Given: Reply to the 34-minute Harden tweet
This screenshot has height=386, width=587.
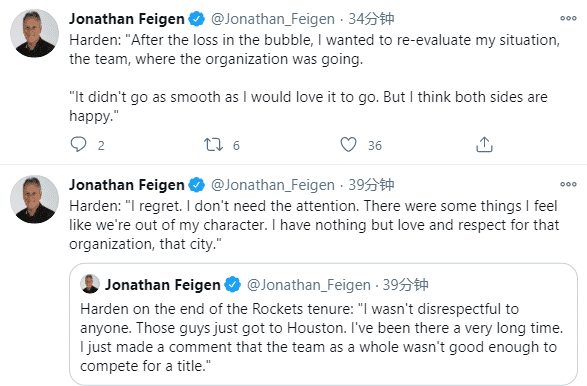Looking at the screenshot, I should [78, 145].
